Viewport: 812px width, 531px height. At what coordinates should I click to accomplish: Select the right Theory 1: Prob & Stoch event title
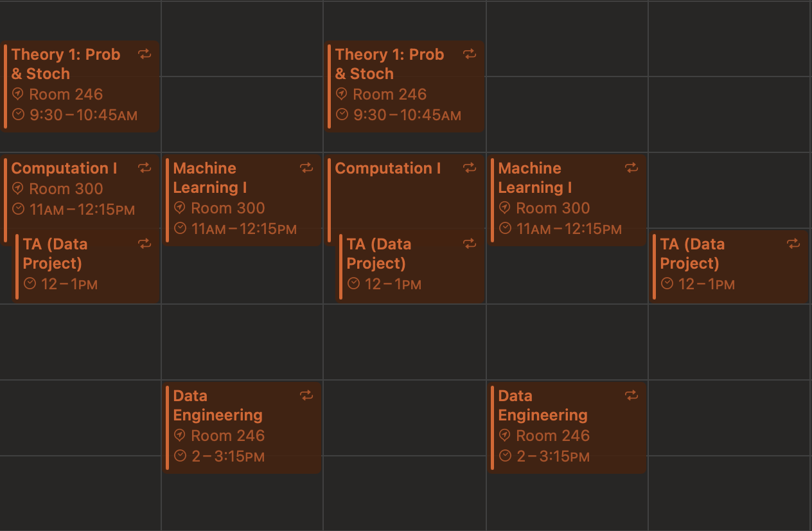389,64
